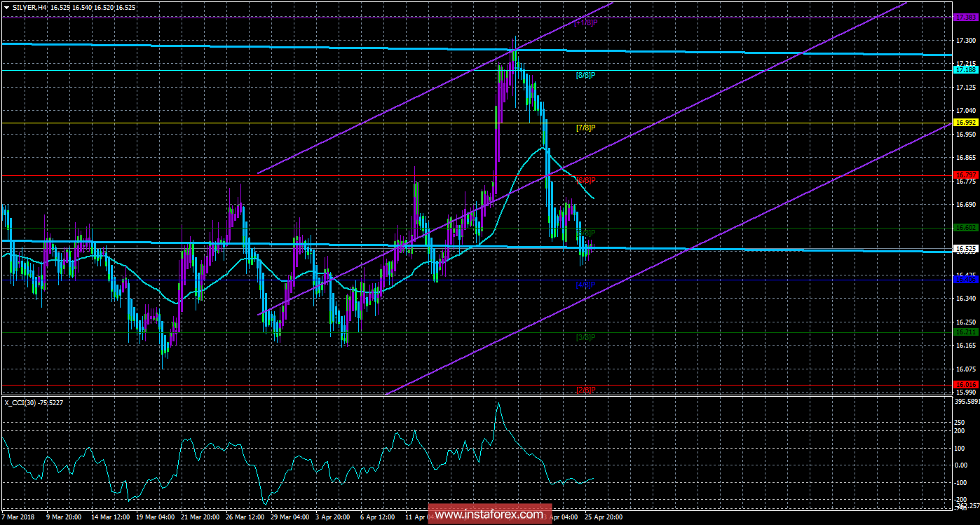Select the [3/8]P Murray level label

585,337
